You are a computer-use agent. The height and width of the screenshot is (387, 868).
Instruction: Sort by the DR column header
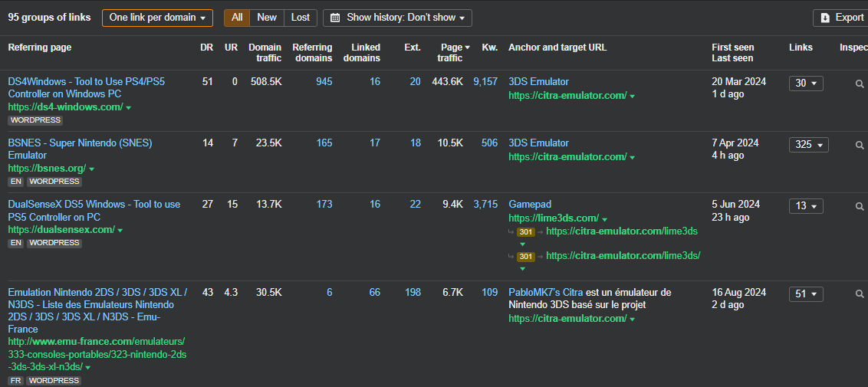tap(206, 48)
